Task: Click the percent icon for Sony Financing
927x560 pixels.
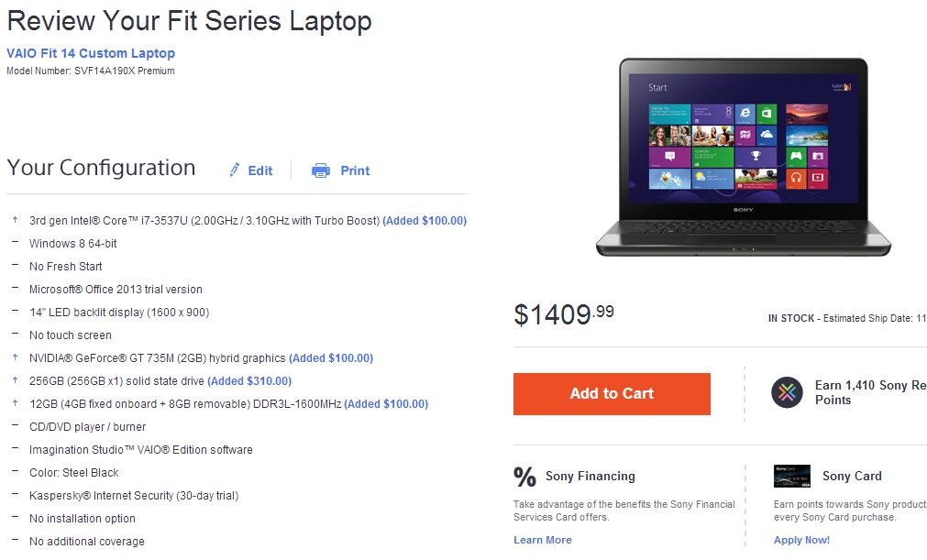Action: pyautogui.click(x=524, y=477)
